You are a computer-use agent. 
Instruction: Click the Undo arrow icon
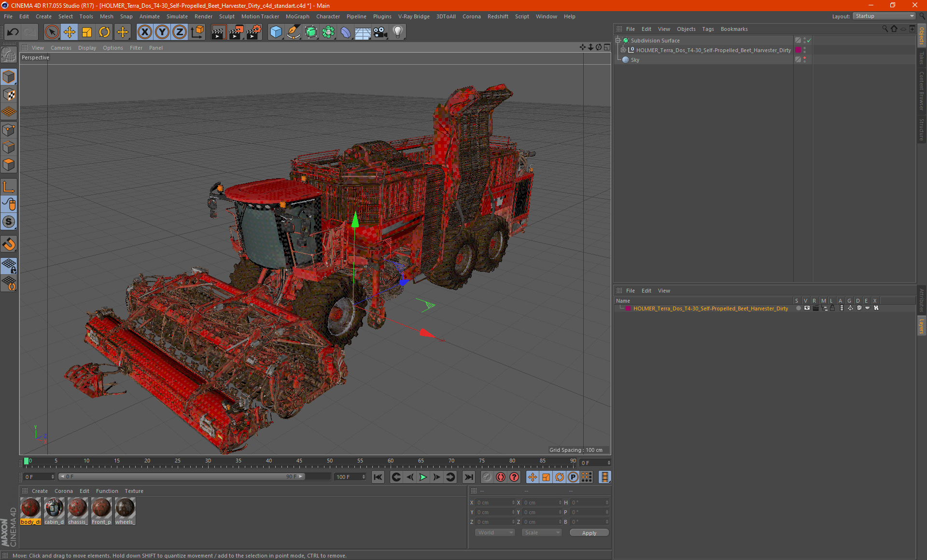(13, 32)
